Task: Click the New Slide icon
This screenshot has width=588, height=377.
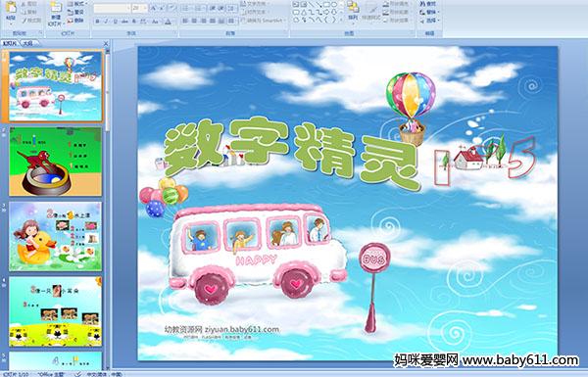Action: coord(56,7)
